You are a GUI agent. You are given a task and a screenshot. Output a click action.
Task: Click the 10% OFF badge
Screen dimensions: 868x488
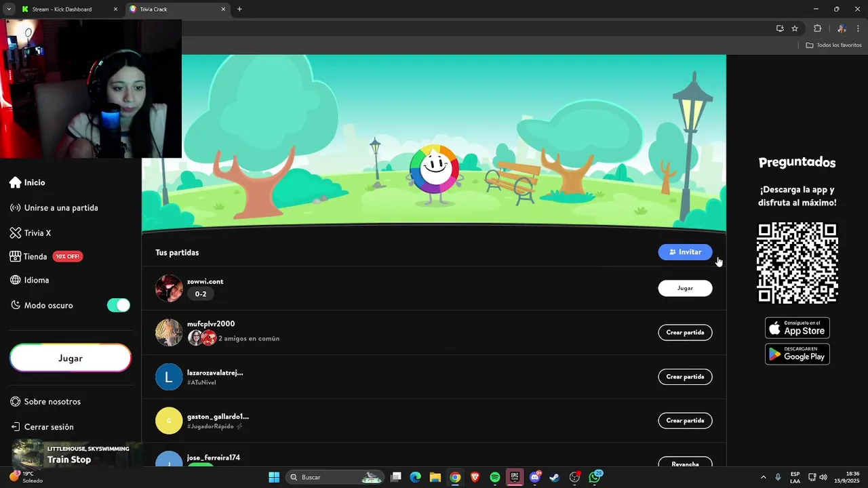(68, 257)
